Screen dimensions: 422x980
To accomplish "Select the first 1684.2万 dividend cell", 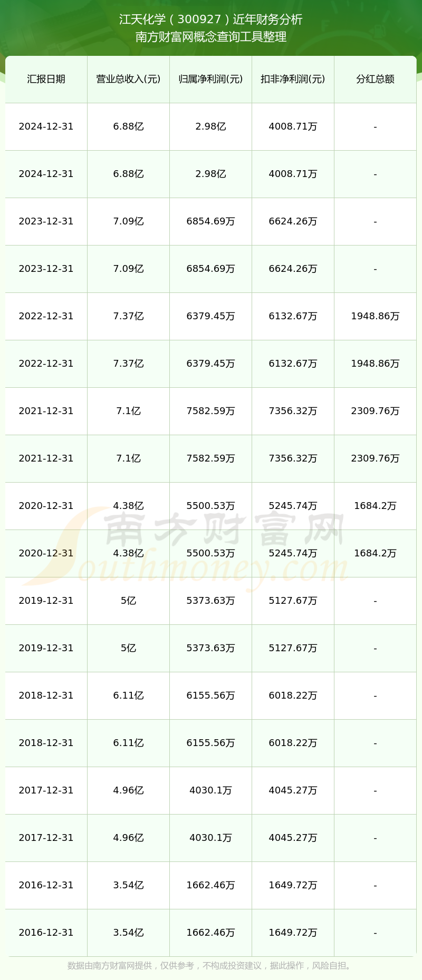I will pos(375,506).
